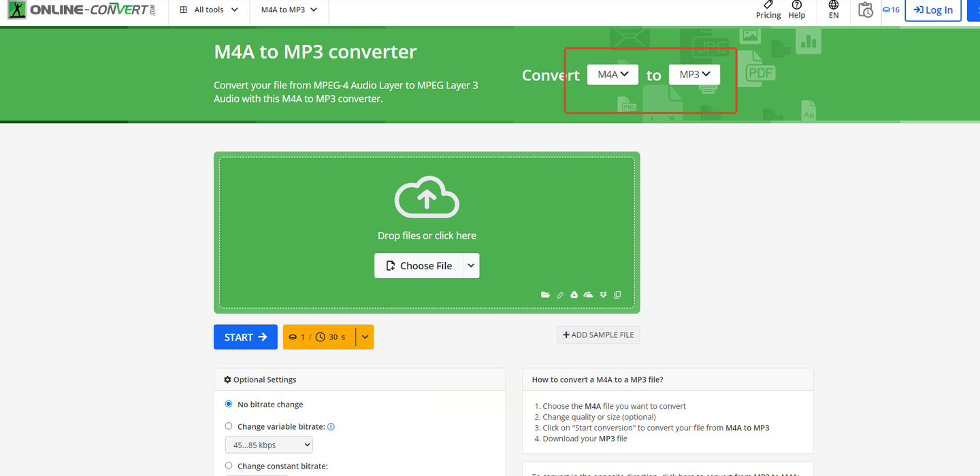Click the OneDrive cloud icon

[589, 295]
